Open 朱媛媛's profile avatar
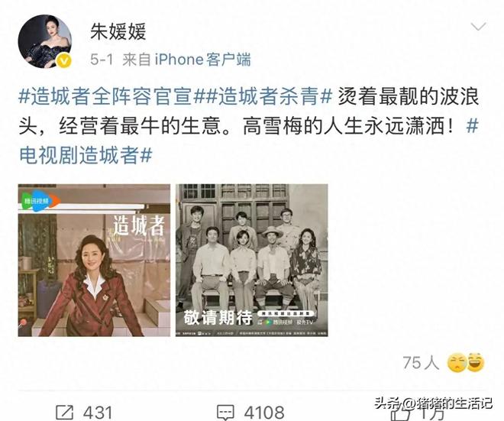The height and width of the screenshot is (421, 504). pyautogui.click(x=45, y=40)
